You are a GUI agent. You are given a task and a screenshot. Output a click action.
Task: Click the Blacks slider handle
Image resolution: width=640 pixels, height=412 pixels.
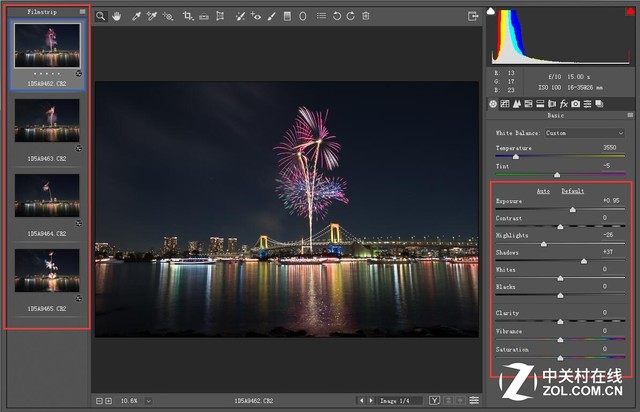pyautogui.click(x=560, y=296)
